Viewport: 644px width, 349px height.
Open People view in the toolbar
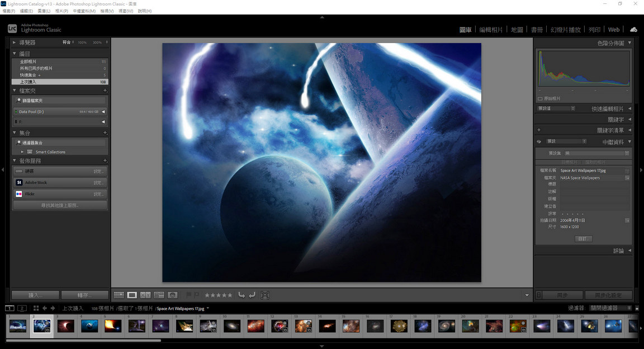pos(173,295)
